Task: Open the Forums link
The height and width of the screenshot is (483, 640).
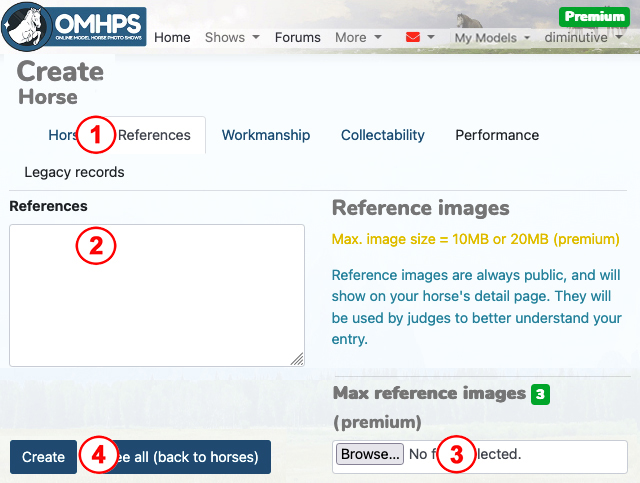Action: [x=297, y=37]
